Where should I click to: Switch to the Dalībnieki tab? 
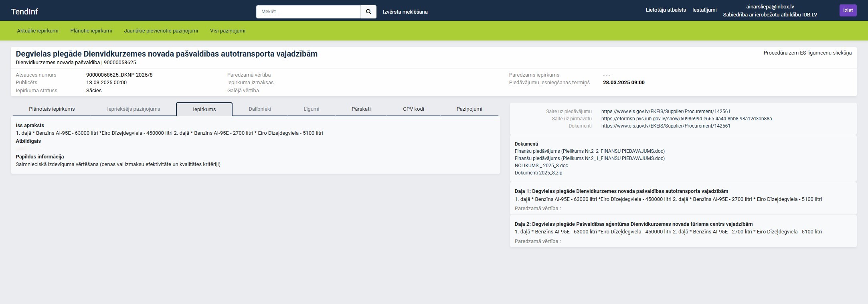click(260, 109)
